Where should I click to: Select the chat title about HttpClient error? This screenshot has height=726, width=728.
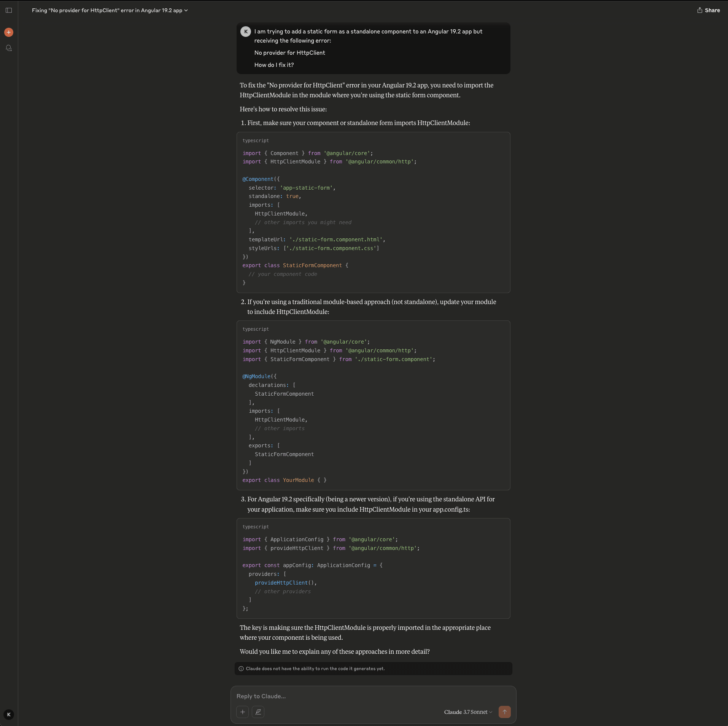107,10
